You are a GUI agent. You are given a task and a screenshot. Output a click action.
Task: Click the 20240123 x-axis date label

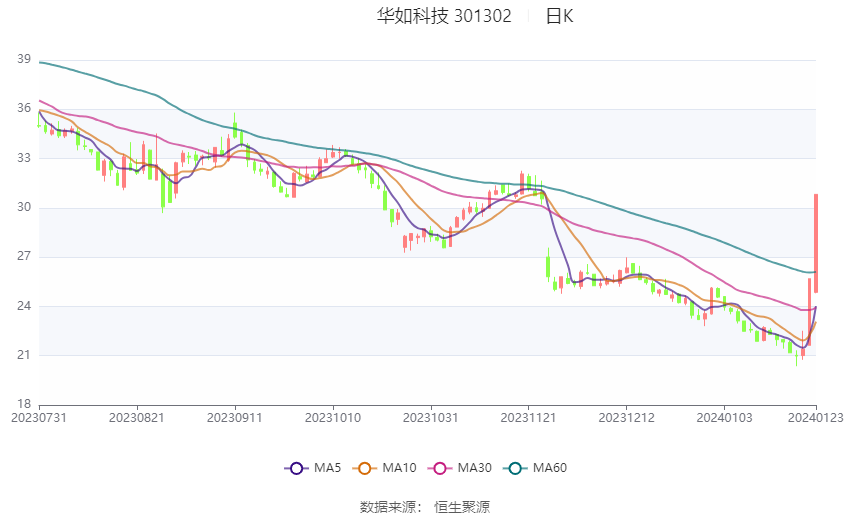click(x=815, y=418)
